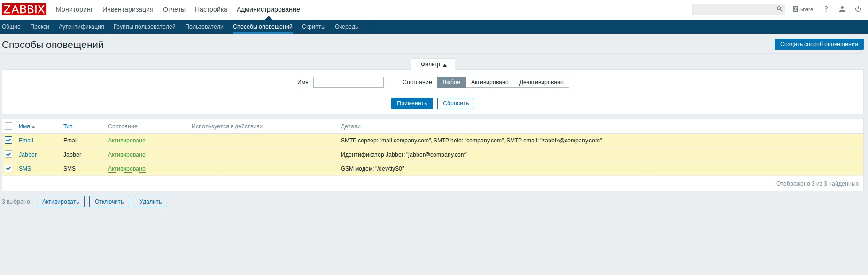Focus the top search input field

(734, 9)
